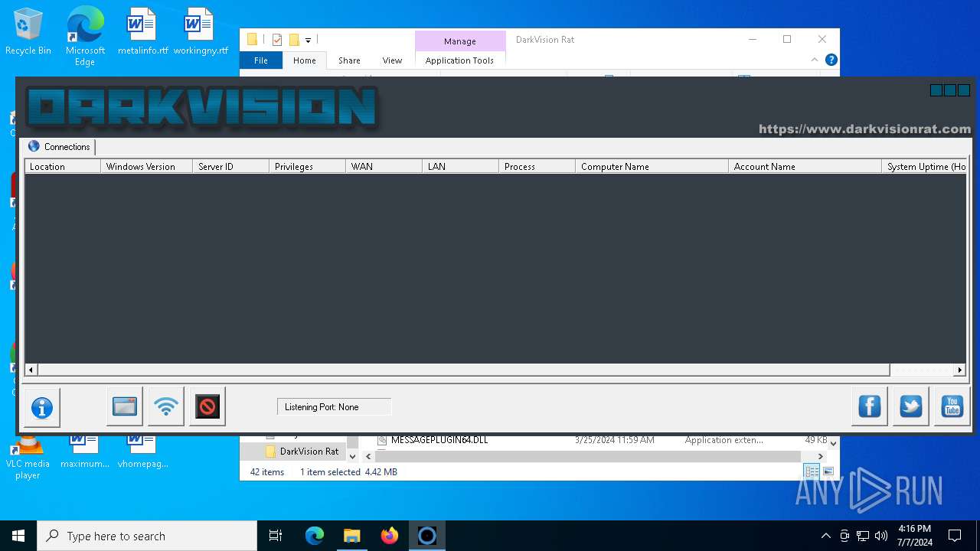The height and width of the screenshot is (551, 980).
Task: Open the File menu in Explorer
Action: point(261,60)
